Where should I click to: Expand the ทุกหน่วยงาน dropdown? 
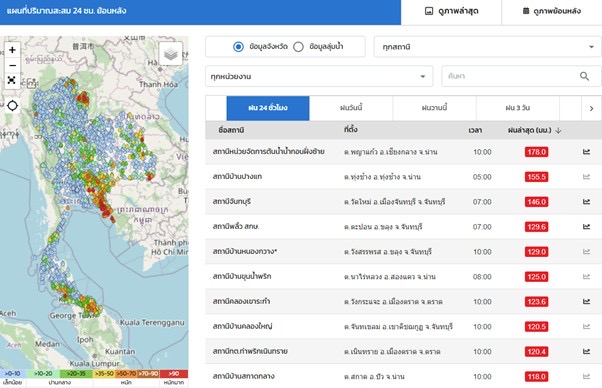[x=319, y=76]
